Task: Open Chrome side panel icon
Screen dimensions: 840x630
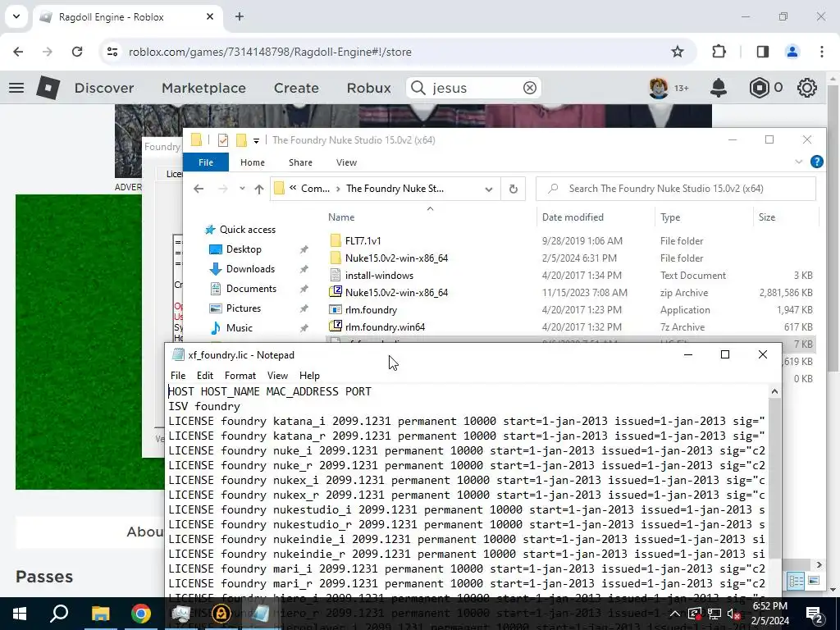Action: coord(762,52)
